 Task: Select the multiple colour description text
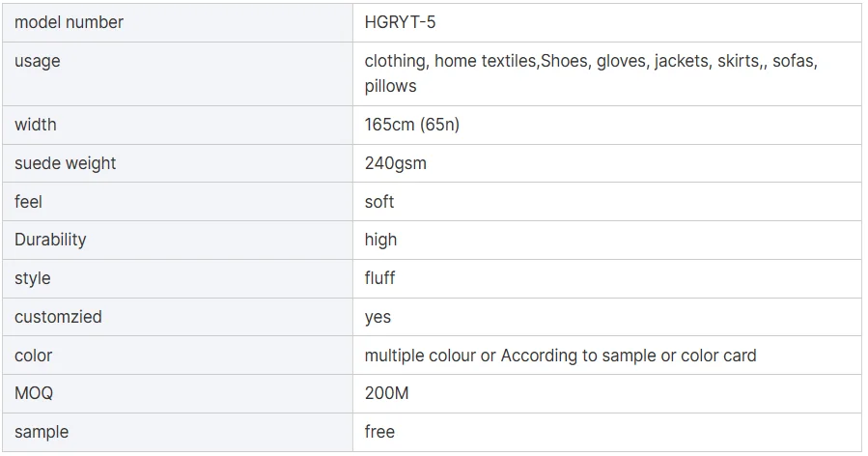(560, 356)
